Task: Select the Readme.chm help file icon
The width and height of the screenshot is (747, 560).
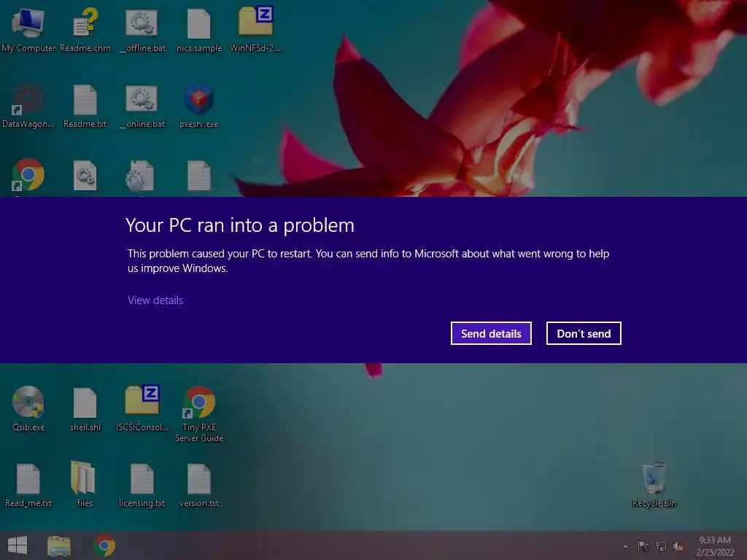Action: pyautogui.click(x=85, y=29)
